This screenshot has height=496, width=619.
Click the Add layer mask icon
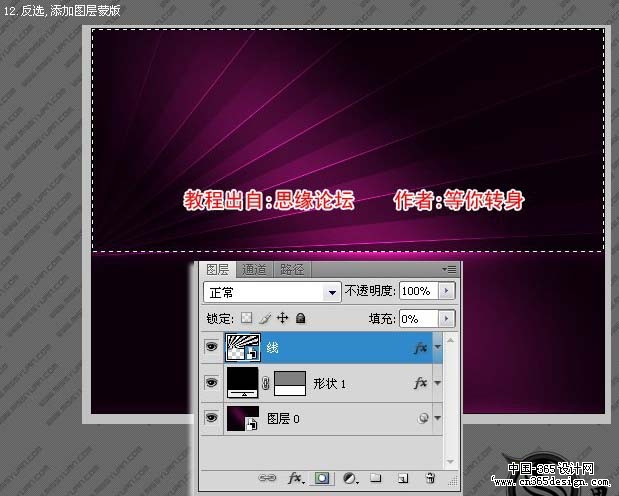(322, 478)
